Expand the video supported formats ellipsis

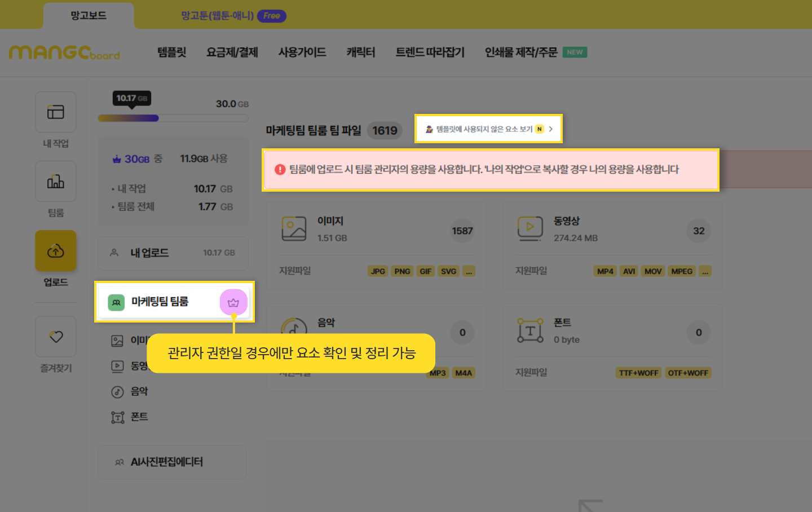click(x=705, y=271)
